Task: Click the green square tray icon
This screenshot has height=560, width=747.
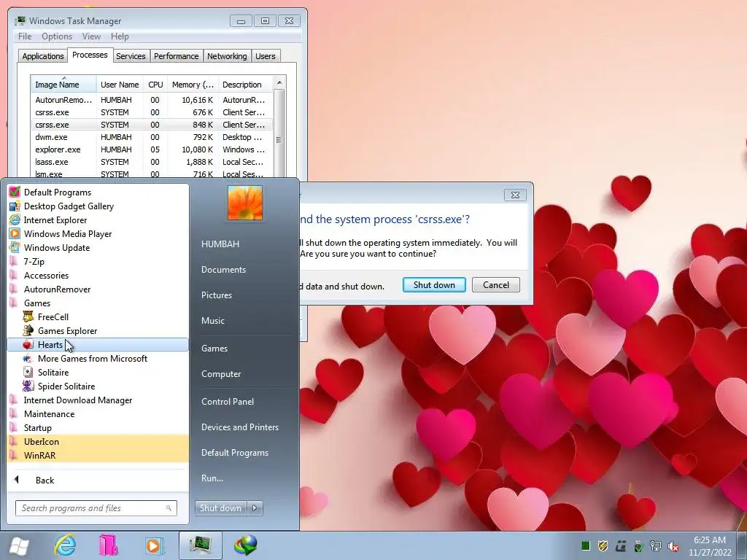Action: click(x=586, y=546)
